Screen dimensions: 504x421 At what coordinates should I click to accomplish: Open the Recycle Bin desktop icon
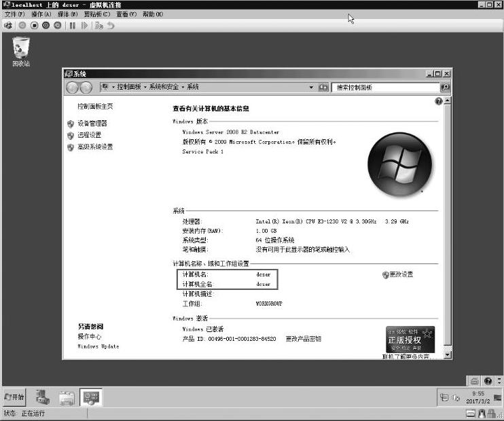coord(21,50)
